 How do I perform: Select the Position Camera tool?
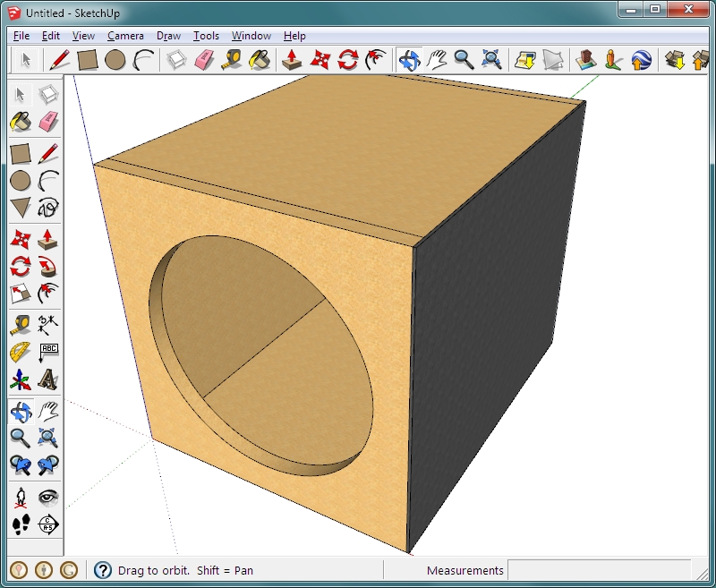coord(20,498)
